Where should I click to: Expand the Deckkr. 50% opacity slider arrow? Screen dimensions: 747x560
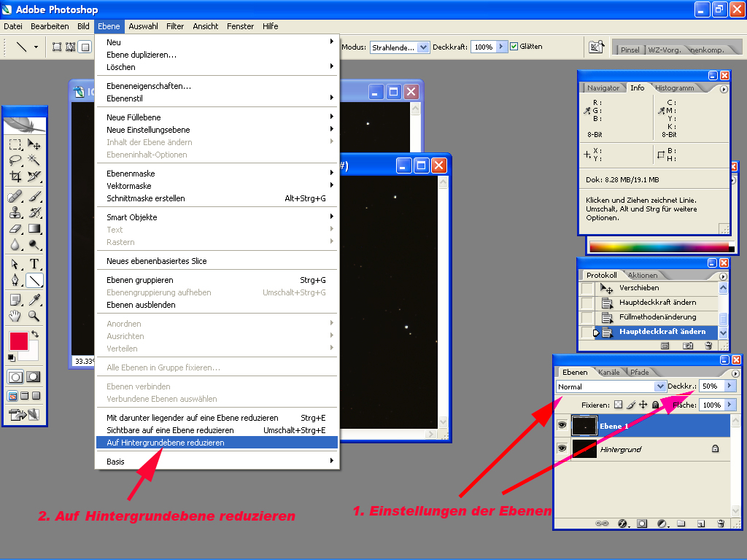click(729, 386)
